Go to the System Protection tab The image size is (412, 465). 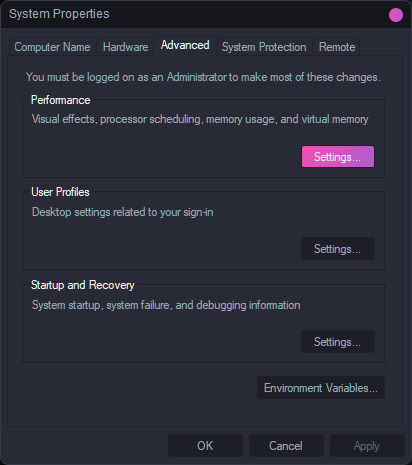pyautogui.click(x=264, y=47)
